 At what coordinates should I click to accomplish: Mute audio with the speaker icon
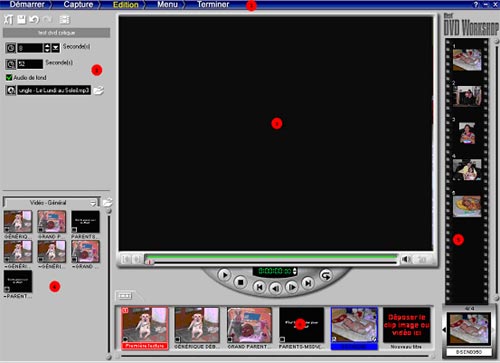406,259
